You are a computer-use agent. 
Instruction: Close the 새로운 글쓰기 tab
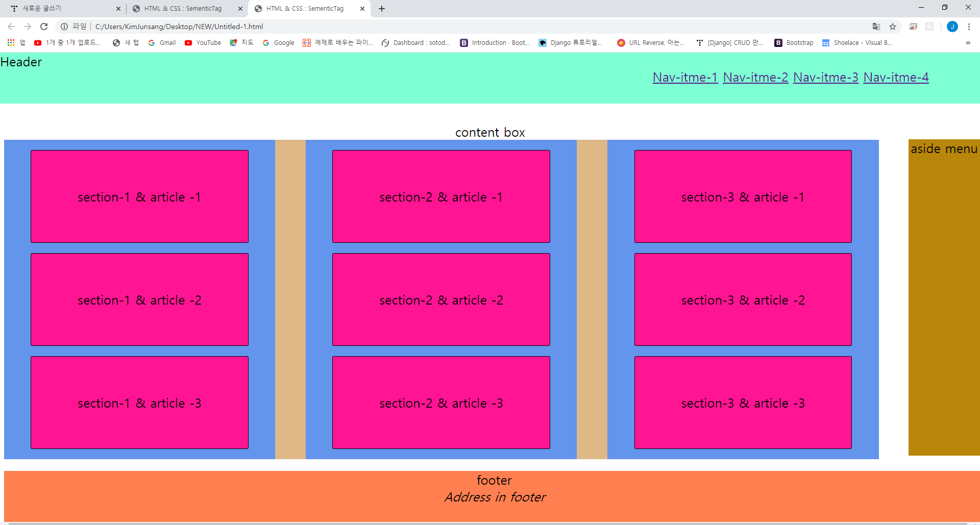click(118, 9)
